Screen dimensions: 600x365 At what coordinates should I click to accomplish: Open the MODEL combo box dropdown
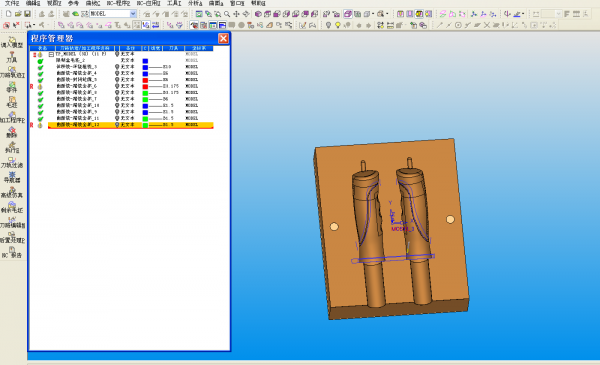(x=133, y=14)
